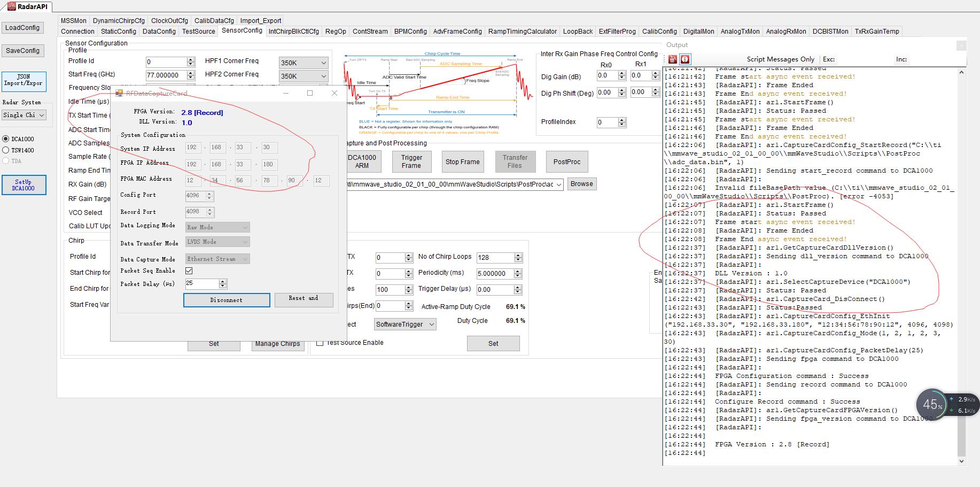Click the No of Chirp Loops 128 field
Viewport: 980px width, 487px height.
click(x=495, y=258)
